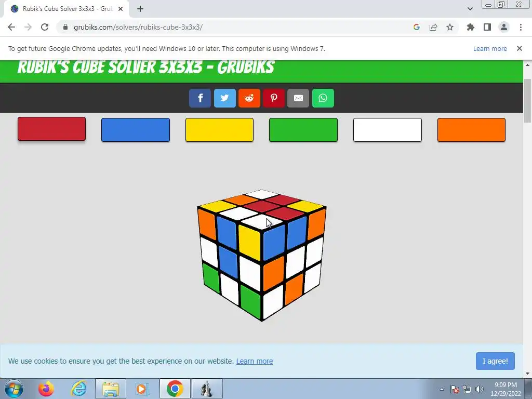View site information lock icon
Image resolution: width=532 pixels, height=399 pixels.
(65, 27)
